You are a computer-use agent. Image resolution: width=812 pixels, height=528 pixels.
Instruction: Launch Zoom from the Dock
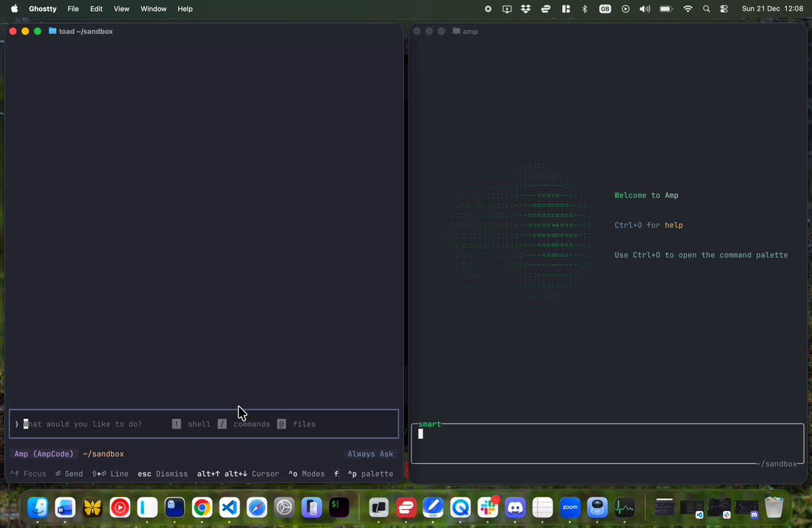(x=570, y=507)
